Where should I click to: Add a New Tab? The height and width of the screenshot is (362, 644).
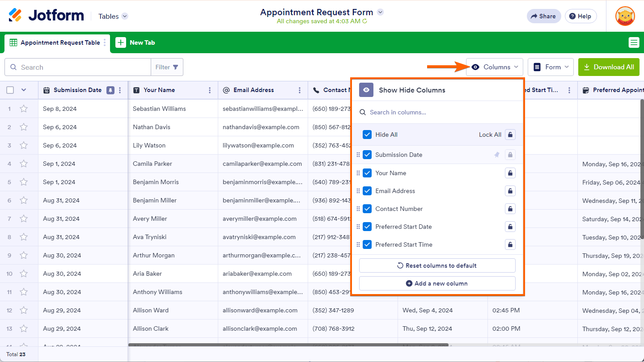click(135, 42)
